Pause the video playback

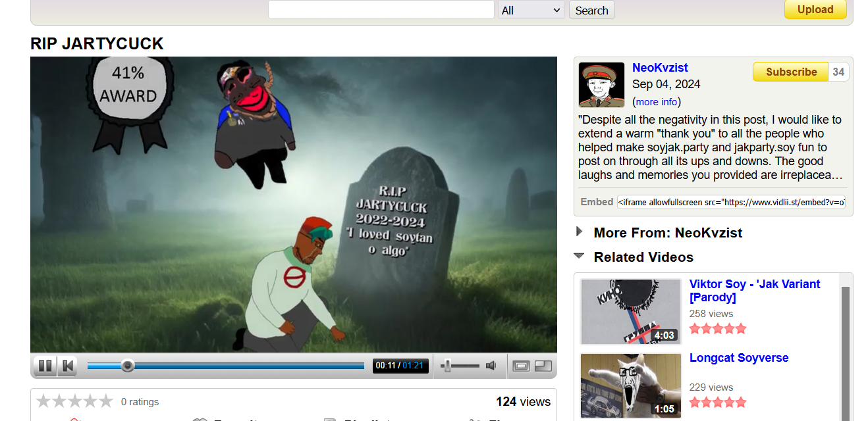pyautogui.click(x=45, y=366)
